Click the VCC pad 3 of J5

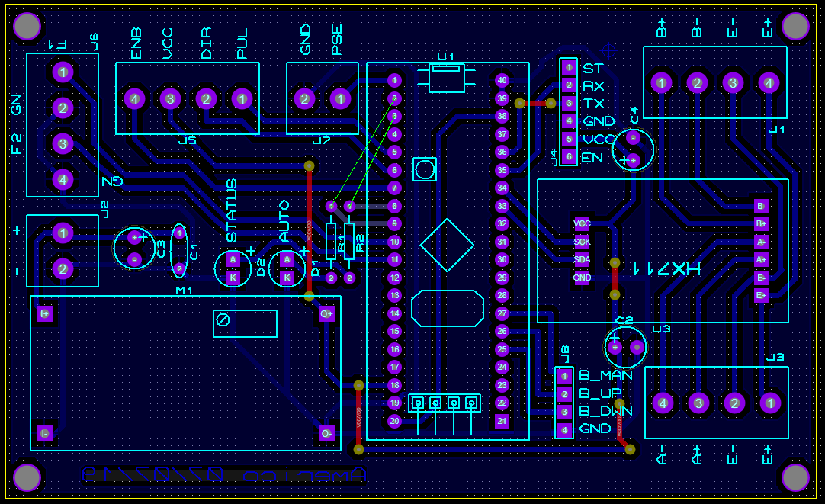tap(170, 99)
